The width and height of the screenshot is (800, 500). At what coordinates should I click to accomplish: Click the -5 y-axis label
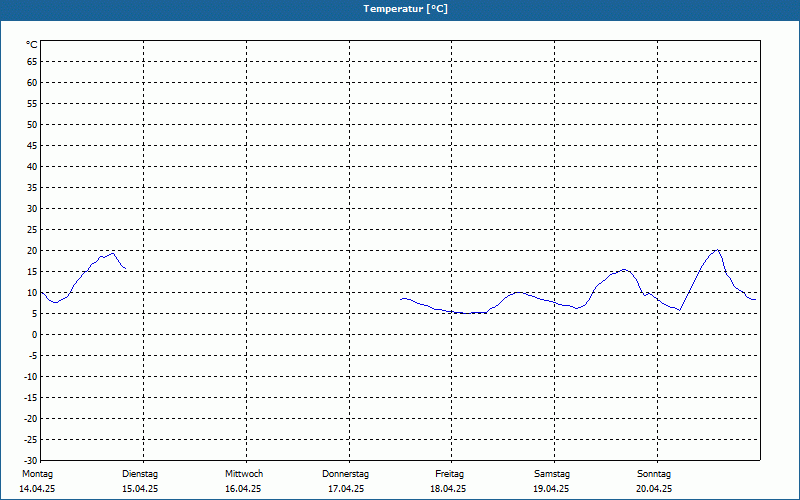33,356
